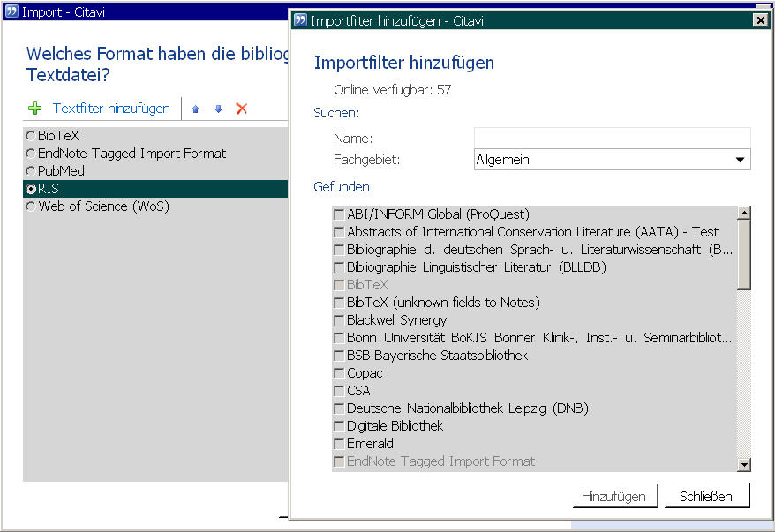Check BSB Bayerische Staatsbibliothek checkbox
The image size is (775, 532).
point(339,356)
